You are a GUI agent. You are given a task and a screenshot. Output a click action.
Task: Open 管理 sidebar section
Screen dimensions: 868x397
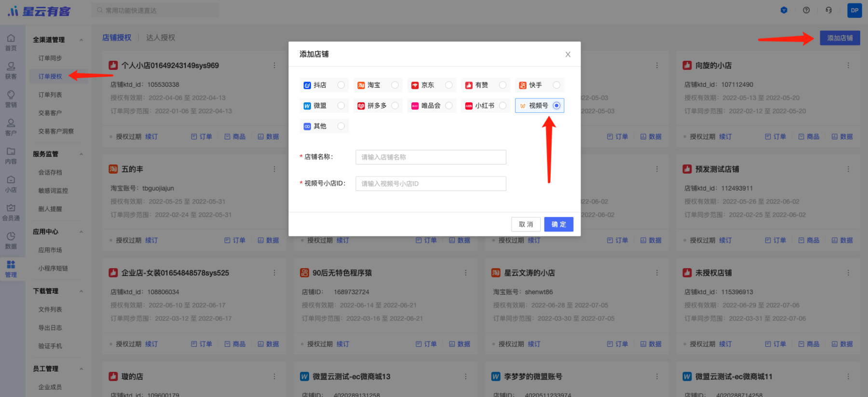coord(11,269)
